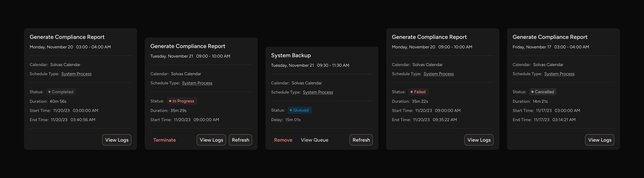Click the Monday, November 20 03:00 - 04:00 AM text
The height and width of the screenshot is (178, 644).
coord(70,47)
